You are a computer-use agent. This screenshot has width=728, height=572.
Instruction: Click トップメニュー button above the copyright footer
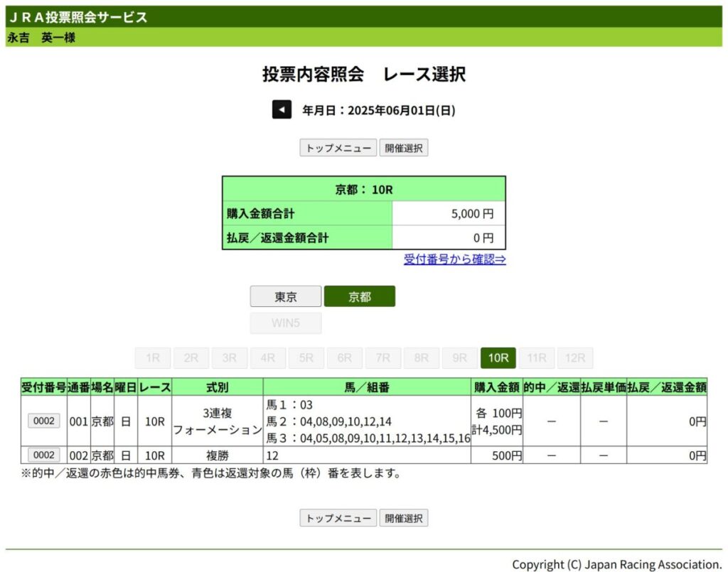tap(338, 518)
